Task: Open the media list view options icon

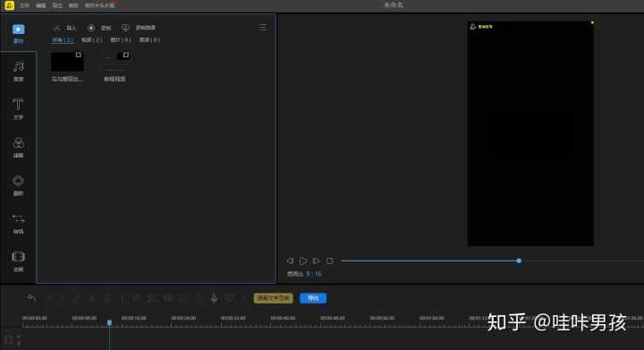Action: [263, 28]
